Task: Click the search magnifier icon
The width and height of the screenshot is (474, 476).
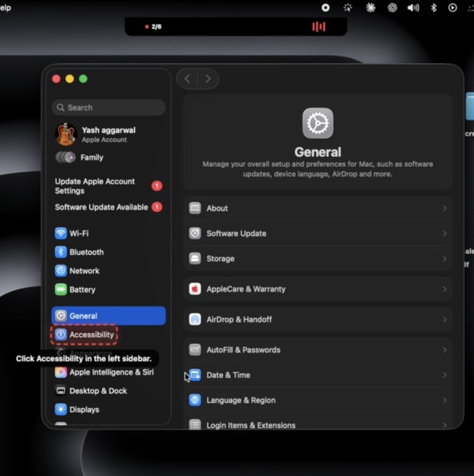Action: coord(61,107)
